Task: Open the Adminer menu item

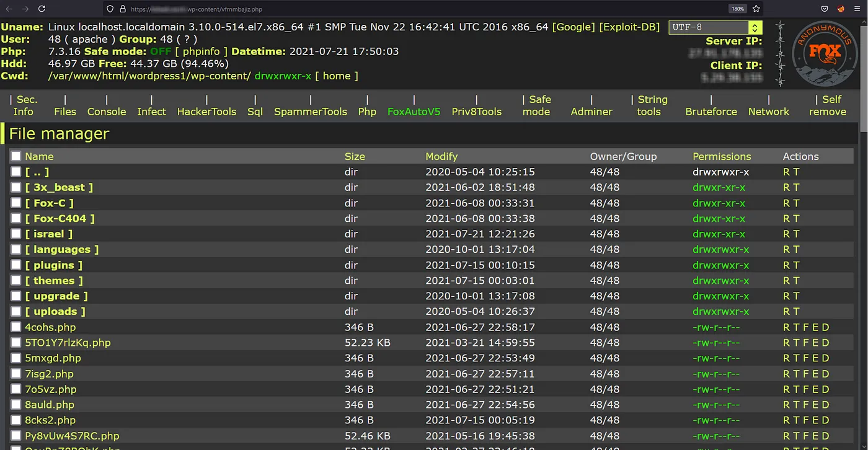Action: pos(591,112)
